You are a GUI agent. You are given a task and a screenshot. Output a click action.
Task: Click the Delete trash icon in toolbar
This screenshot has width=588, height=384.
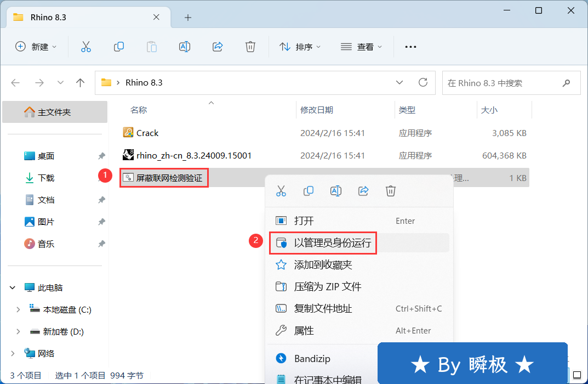coord(250,47)
